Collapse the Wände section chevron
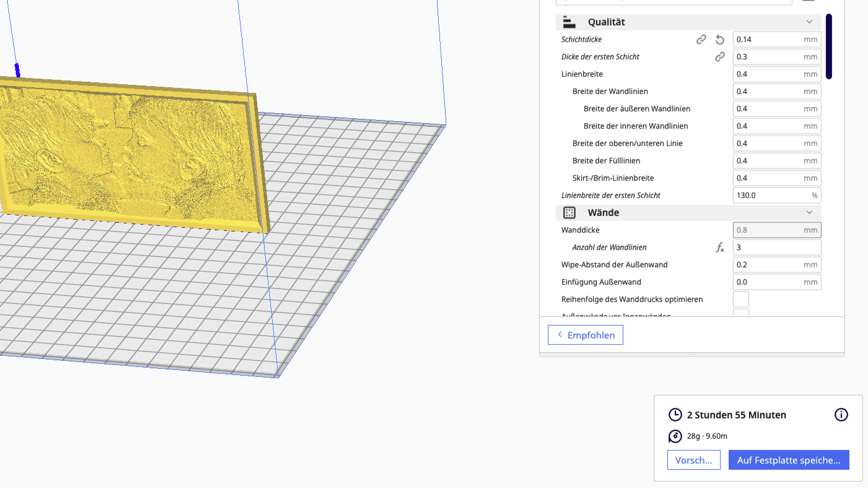Image resolution: width=868 pixels, height=488 pixels. click(809, 213)
